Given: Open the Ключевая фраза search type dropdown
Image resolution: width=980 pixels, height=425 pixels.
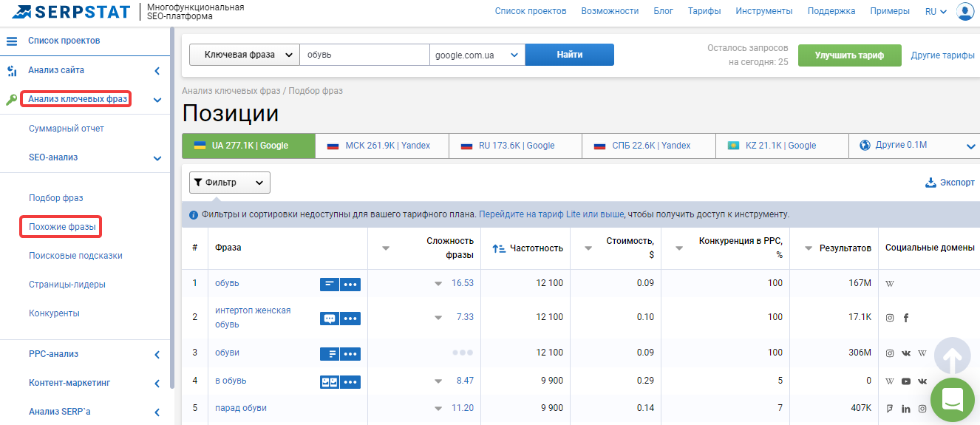Looking at the screenshot, I should 245,55.
